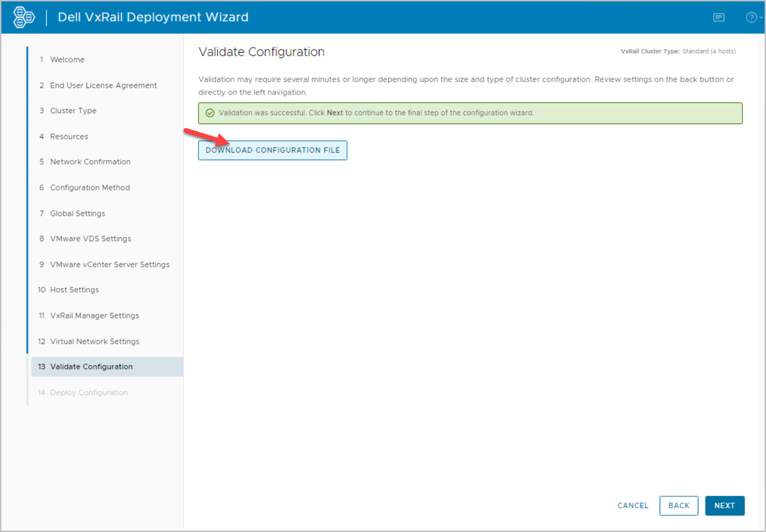Select Network Confirmation in left navigation

point(90,162)
